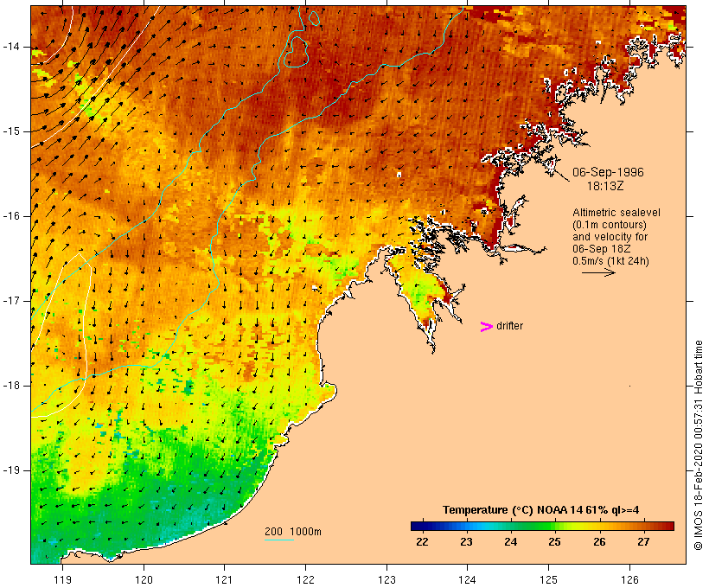Click the white sea-level contour loop near 119E 17S

(x=61, y=335)
